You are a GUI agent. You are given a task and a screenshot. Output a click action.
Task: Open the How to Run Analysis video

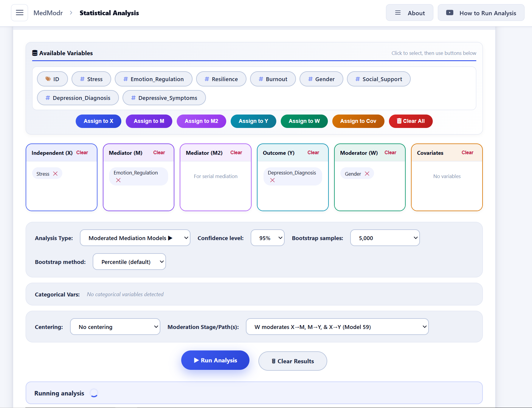(481, 13)
